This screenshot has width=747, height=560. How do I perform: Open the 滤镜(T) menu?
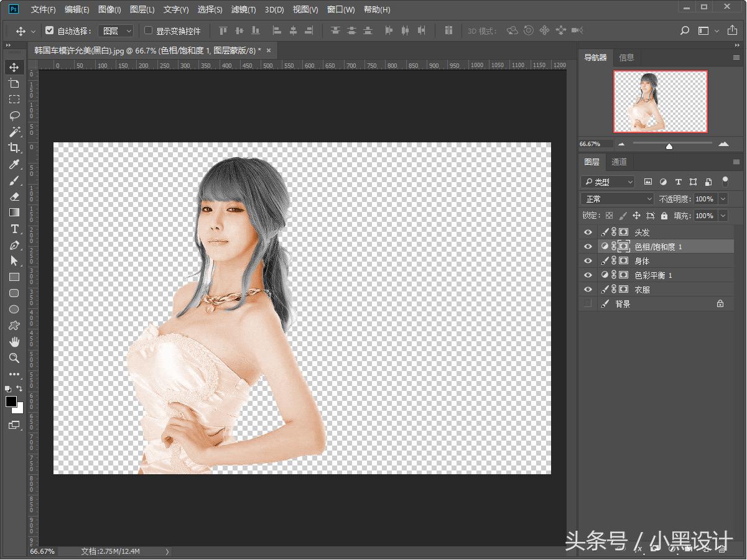[243, 9]
